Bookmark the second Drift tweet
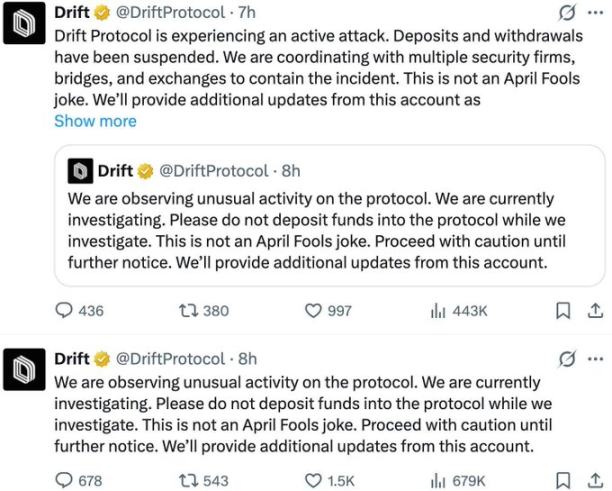 (x=563, y=480)
